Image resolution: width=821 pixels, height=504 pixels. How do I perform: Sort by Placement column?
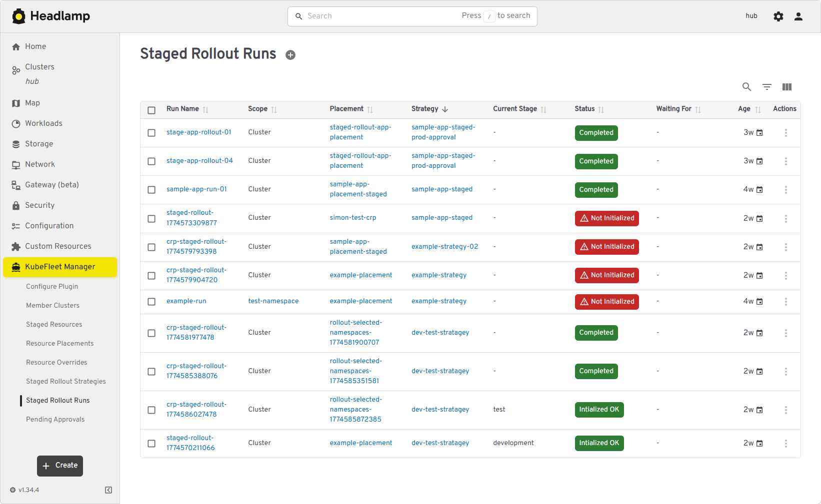370,109
